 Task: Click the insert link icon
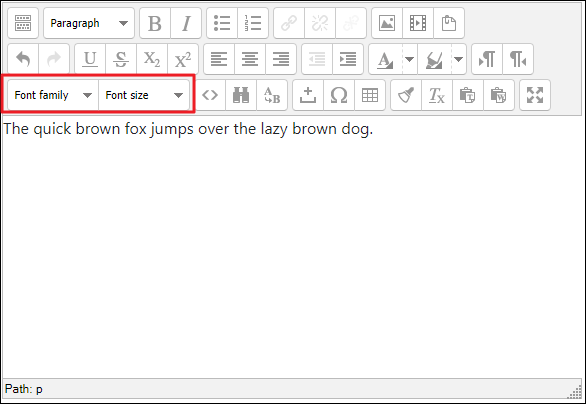tap(289, 23)
